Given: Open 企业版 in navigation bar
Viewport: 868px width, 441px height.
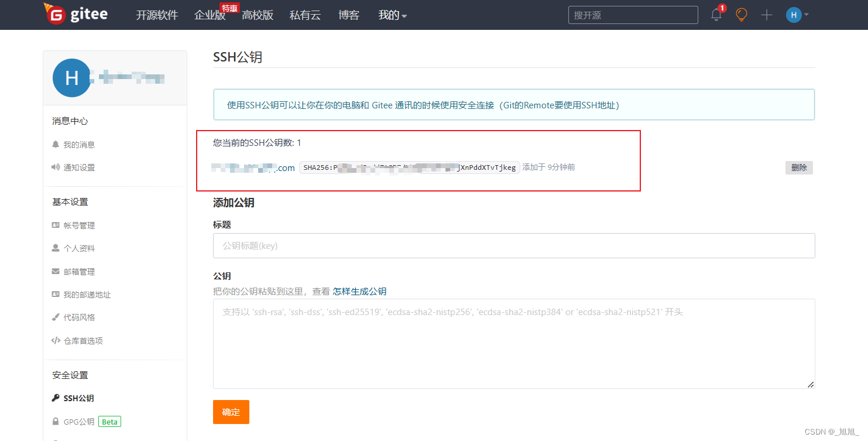Looking at the screenshot, I should click(210, 15).
